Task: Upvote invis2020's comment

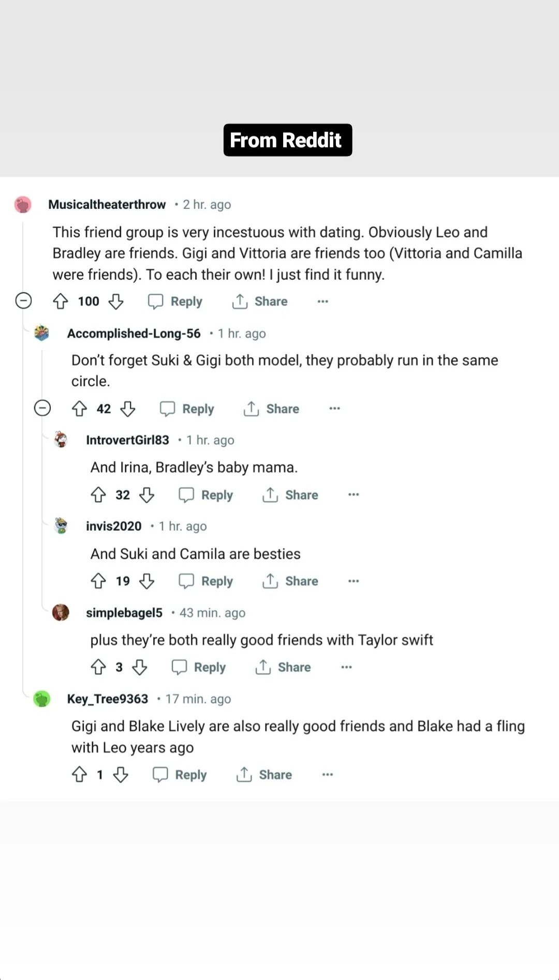Action: [x=98, y=581]
